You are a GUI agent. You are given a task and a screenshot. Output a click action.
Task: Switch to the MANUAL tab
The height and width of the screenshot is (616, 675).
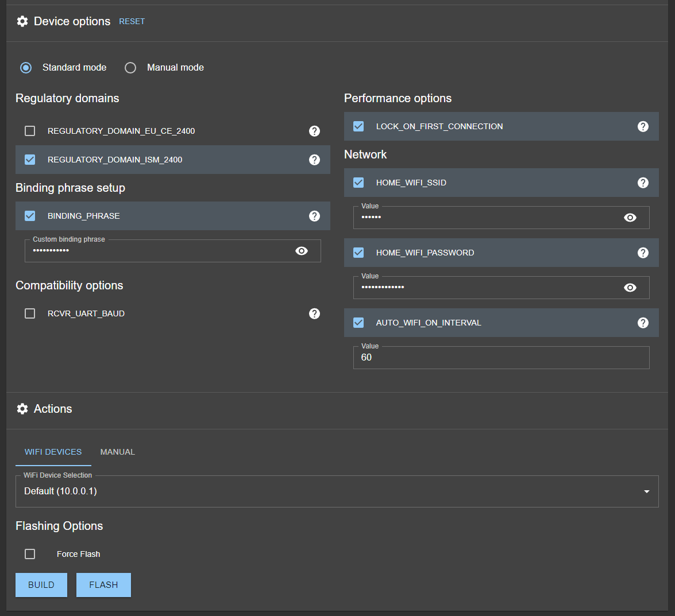118,452
